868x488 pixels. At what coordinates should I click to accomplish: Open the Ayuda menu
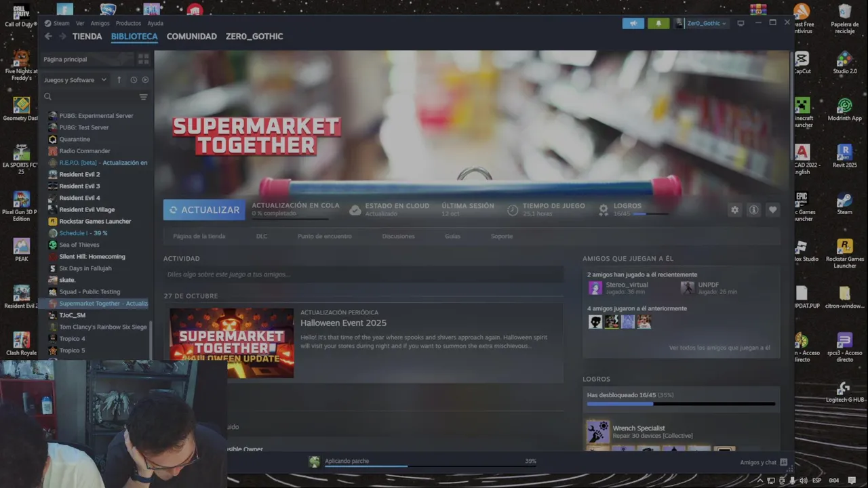[x=155, y=23]
